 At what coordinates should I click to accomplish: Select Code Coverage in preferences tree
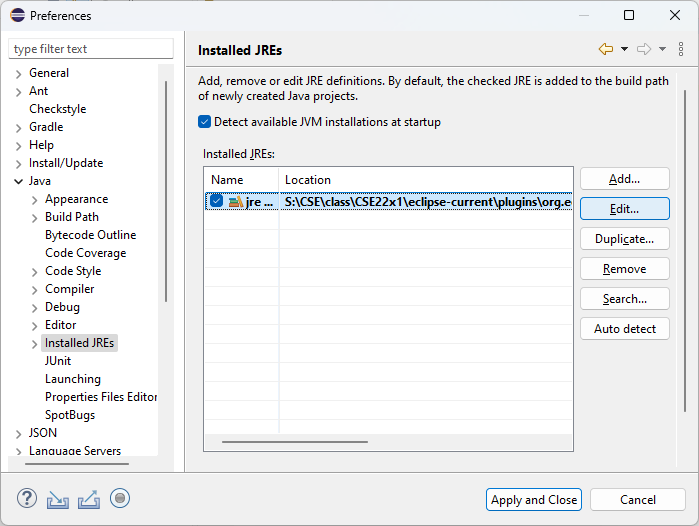85,253
